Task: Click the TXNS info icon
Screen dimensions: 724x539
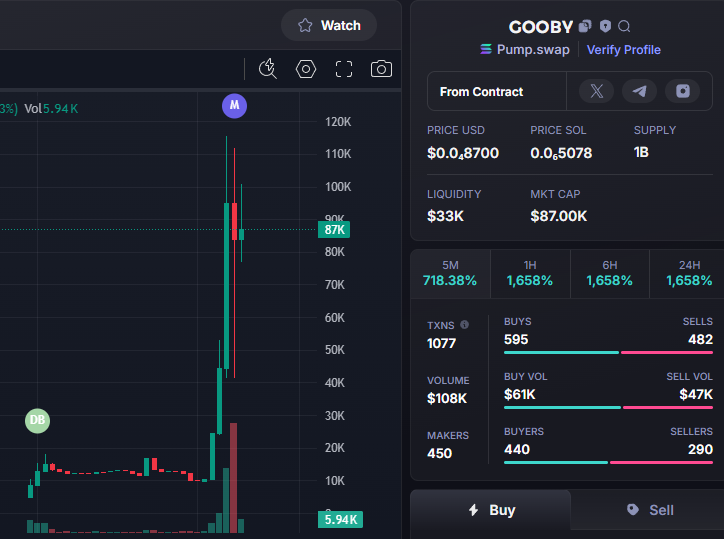Action: pos(465,325)
